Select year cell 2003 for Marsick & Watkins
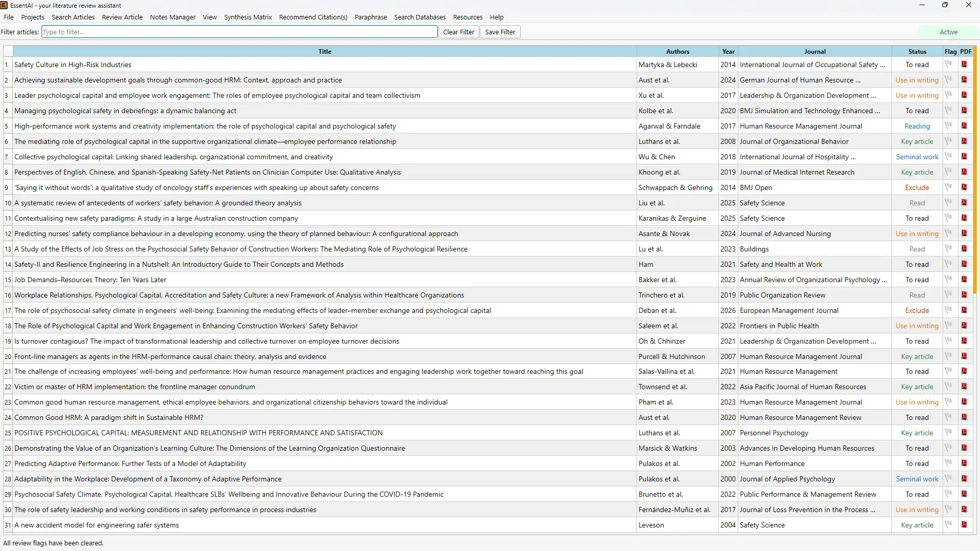This screenshot has width=980, height=551. click(728, 448)
